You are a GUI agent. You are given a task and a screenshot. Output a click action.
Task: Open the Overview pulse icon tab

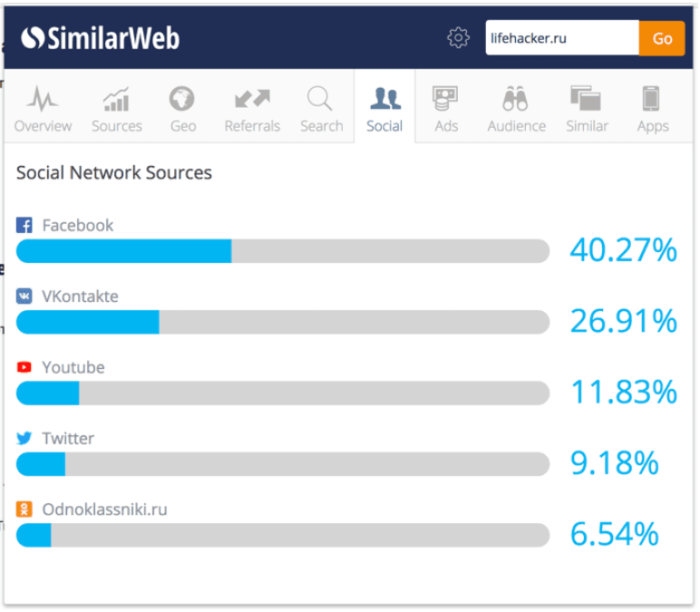(43, 98)
